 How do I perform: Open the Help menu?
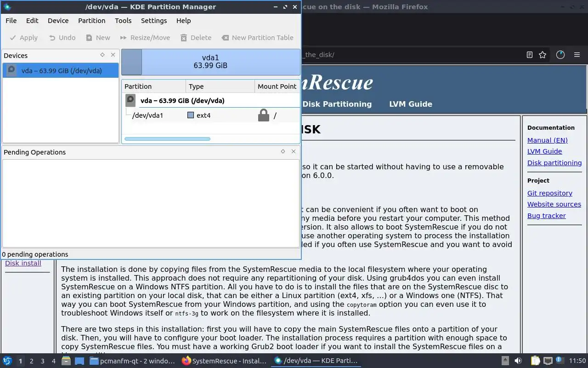183,21
